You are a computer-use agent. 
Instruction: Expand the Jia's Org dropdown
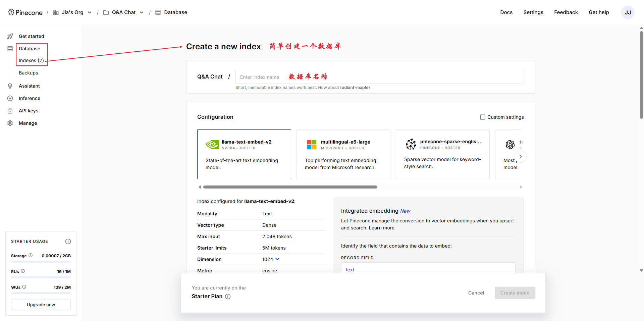[90, 12]
